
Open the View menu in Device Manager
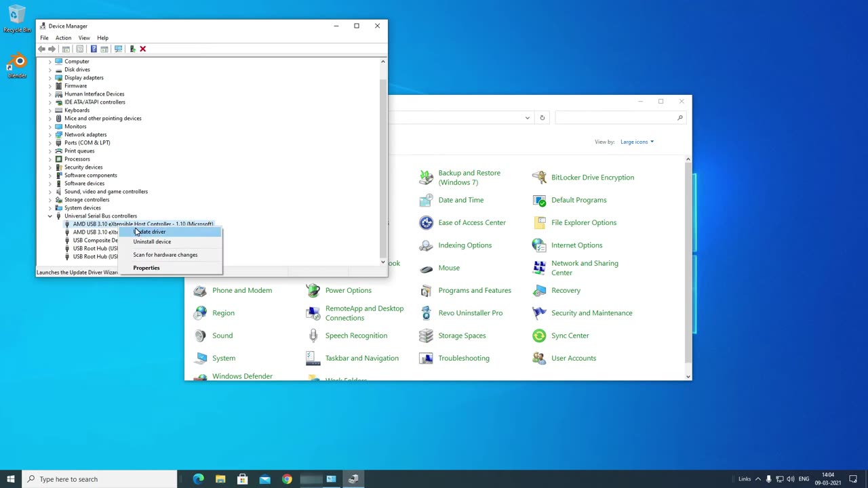[84, 38]
